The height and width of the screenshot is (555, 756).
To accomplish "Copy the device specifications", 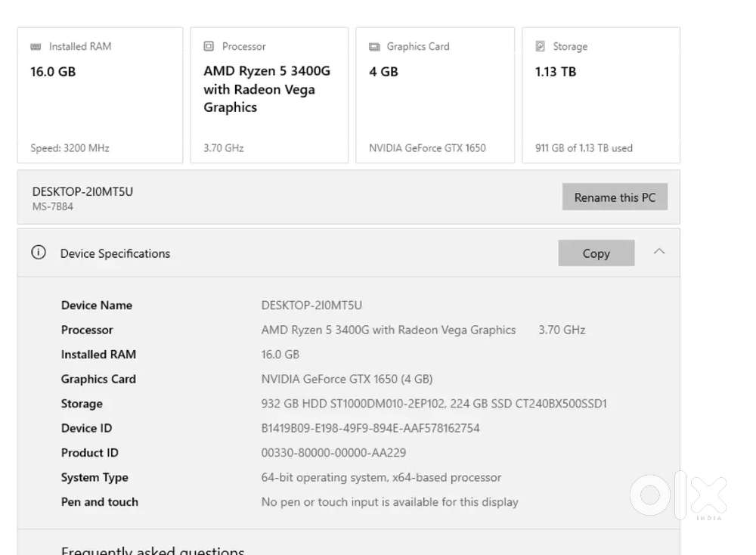I will [596, 253].
